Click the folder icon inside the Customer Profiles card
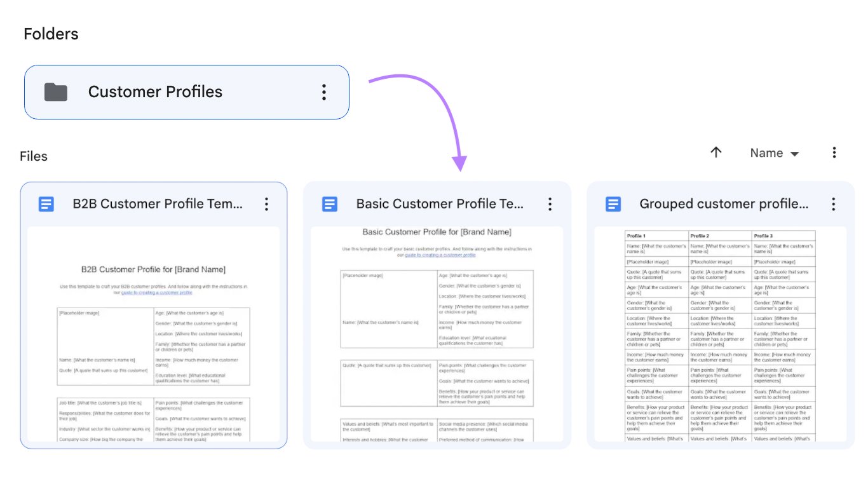 56,91
